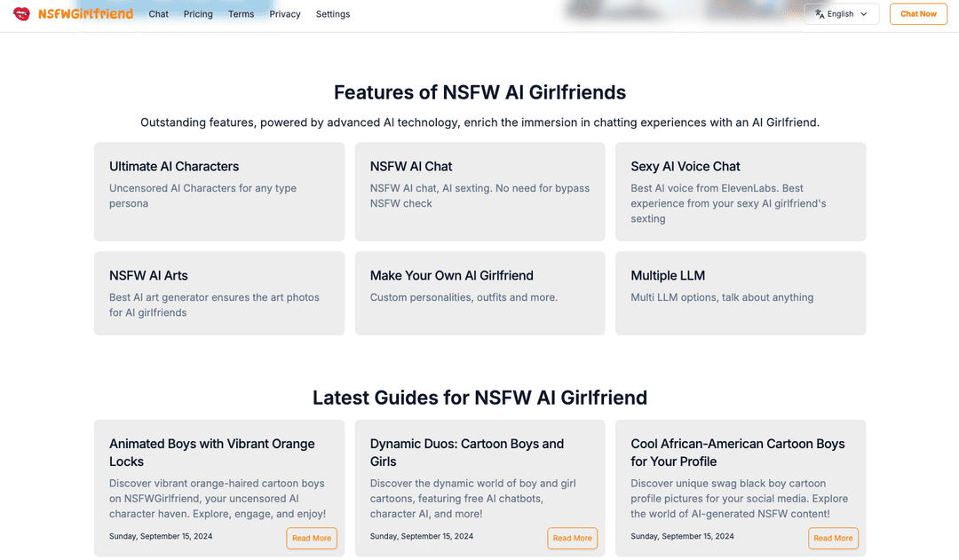Click the Features of NSFW AI Girlfriends heading

click(479, 92)
